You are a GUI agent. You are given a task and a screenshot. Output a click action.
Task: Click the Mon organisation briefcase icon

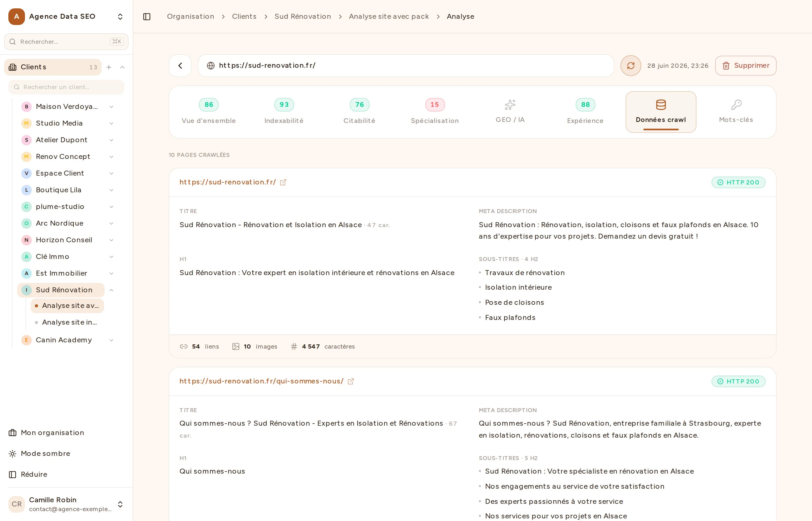[x=12, y=433]
